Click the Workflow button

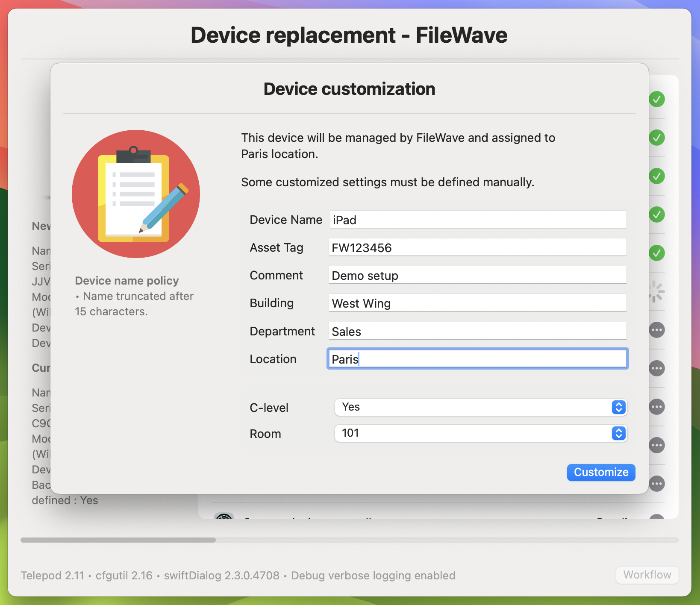647,575
